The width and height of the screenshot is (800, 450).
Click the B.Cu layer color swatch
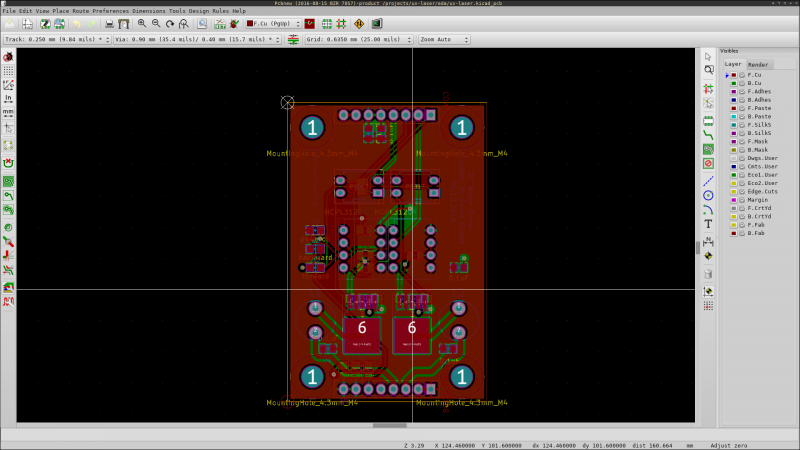click(734, 83)
